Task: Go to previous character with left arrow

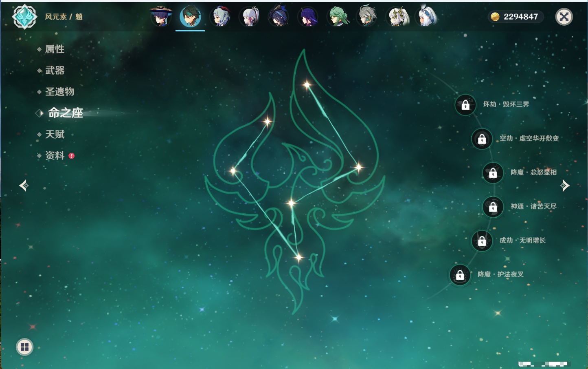Action: 24,186
